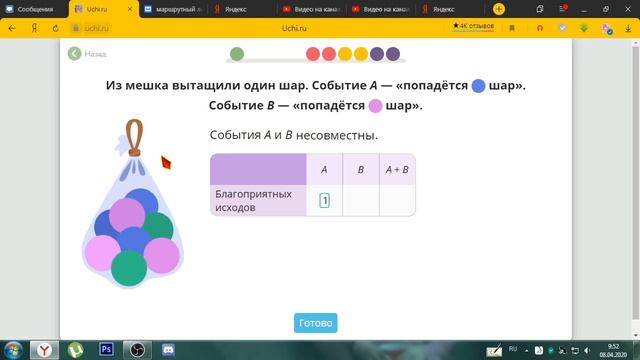
Task: Go back with the green Назад arrow
Action: tap(75, 53)
